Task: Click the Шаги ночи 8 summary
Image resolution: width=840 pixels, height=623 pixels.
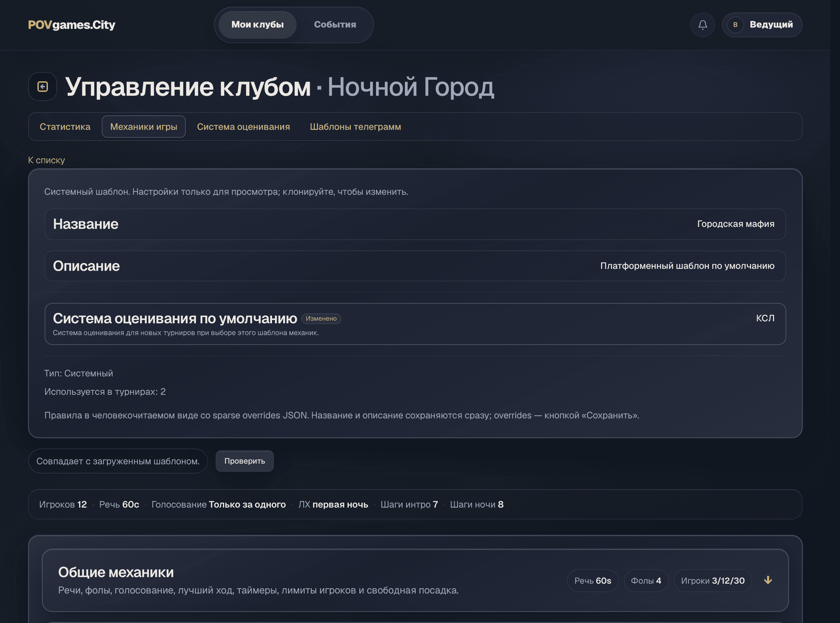Action: [x=477, y=505]
